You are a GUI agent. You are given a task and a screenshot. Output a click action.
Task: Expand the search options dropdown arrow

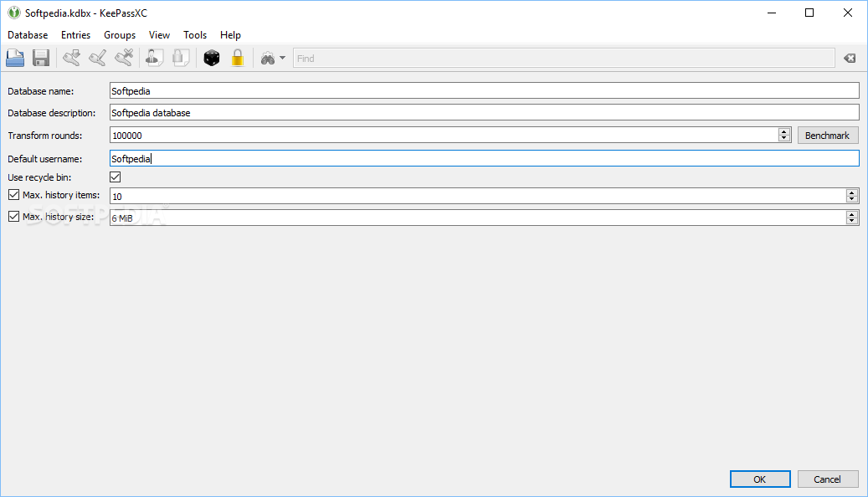[x=282, y=58]
